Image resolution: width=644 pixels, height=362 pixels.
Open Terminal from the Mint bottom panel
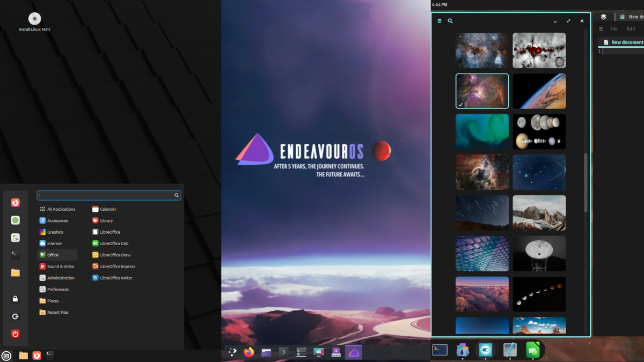click(x=50, y=356)
